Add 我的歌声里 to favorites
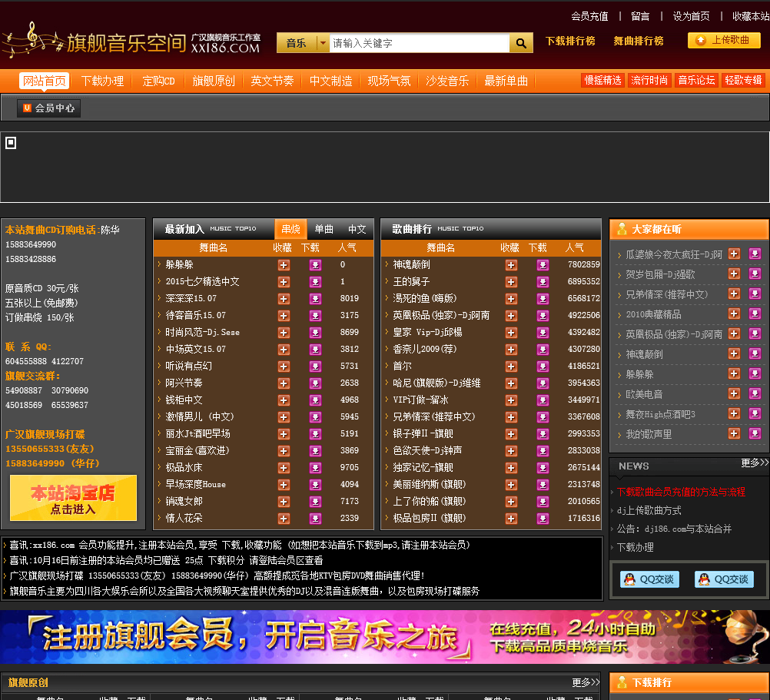Viewport: 770px width, 700px height. pyautogui.click(x=734, y=433)
